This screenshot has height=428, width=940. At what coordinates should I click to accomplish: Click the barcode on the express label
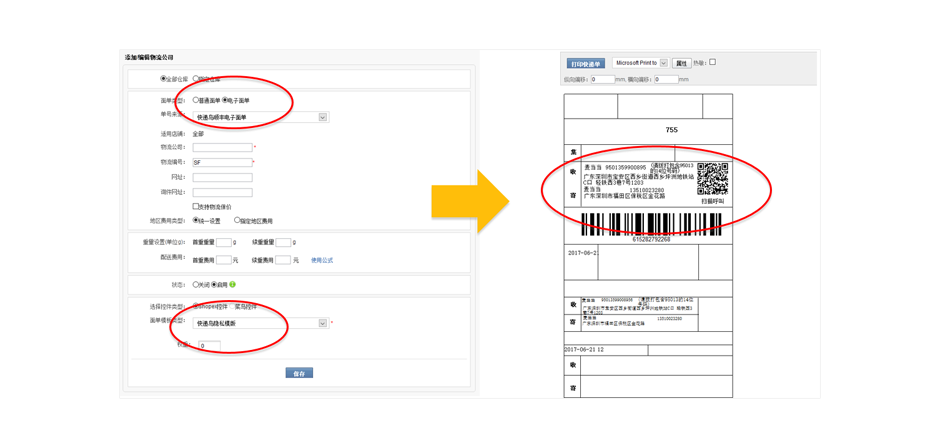[650, 224]
